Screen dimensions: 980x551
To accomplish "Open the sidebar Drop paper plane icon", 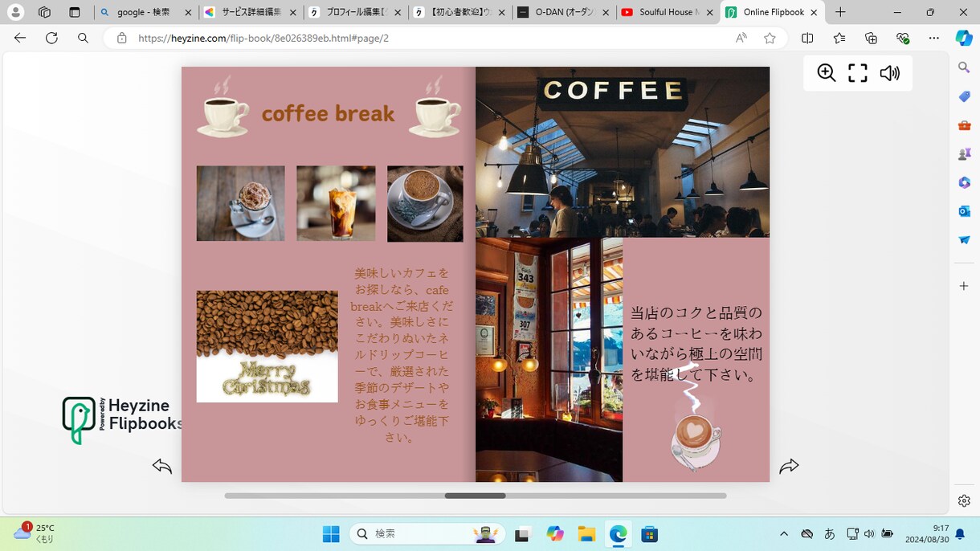I will tap(964, 240).
